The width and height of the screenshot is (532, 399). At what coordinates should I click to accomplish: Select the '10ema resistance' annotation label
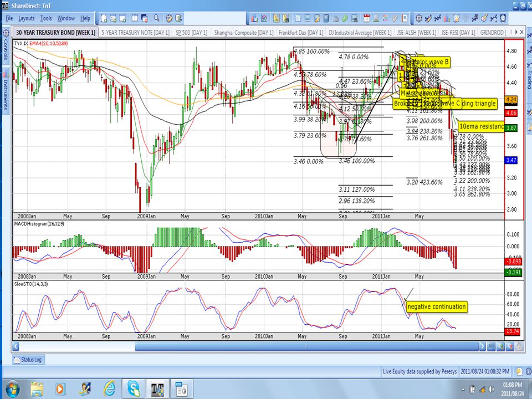pos(481,126)
